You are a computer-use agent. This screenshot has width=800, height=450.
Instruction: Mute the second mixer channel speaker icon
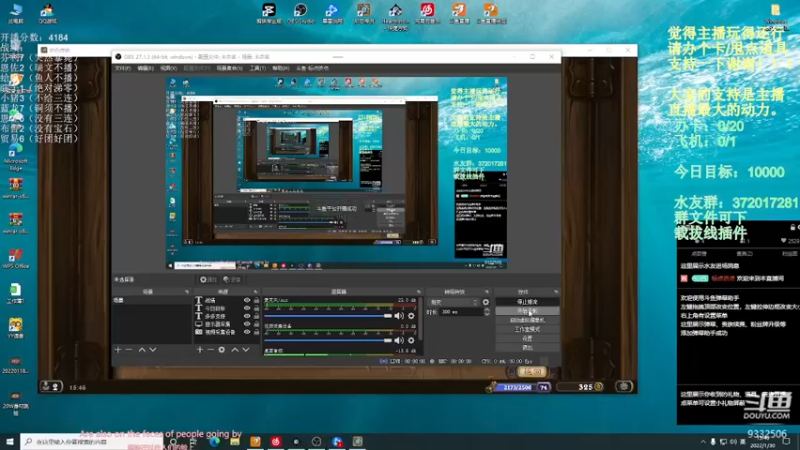pyautogui.click(x=399, y=340)
